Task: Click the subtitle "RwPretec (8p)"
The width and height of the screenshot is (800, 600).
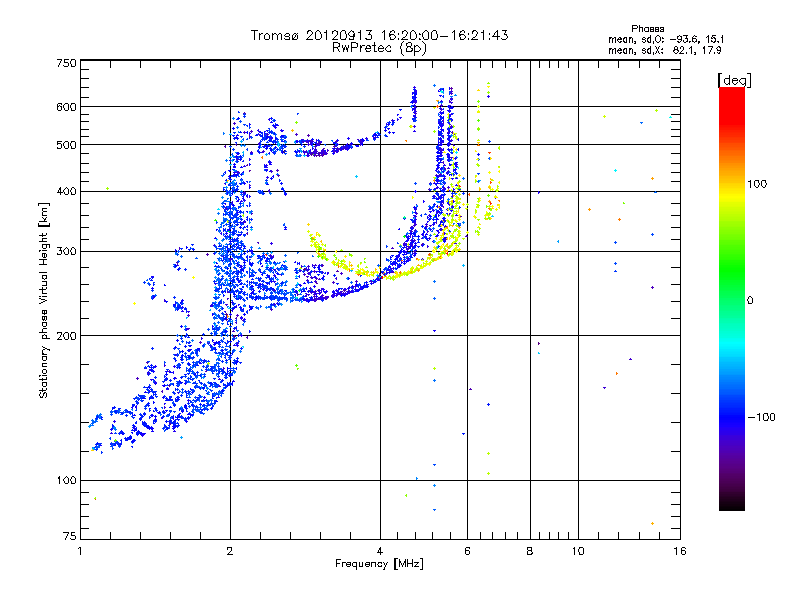Action: click(x=379, y=48)
